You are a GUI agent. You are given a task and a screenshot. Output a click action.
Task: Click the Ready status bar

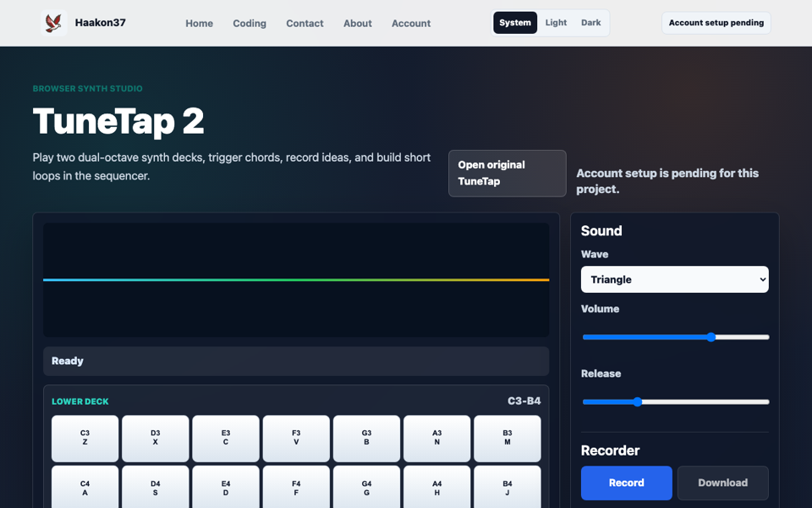click(296, 362)
